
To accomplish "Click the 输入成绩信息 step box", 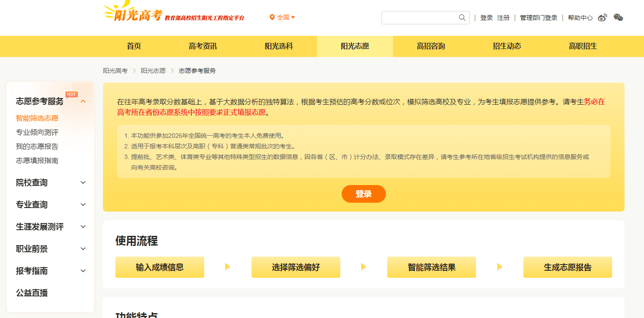I will pyautogui.click(x=160, y=267).
